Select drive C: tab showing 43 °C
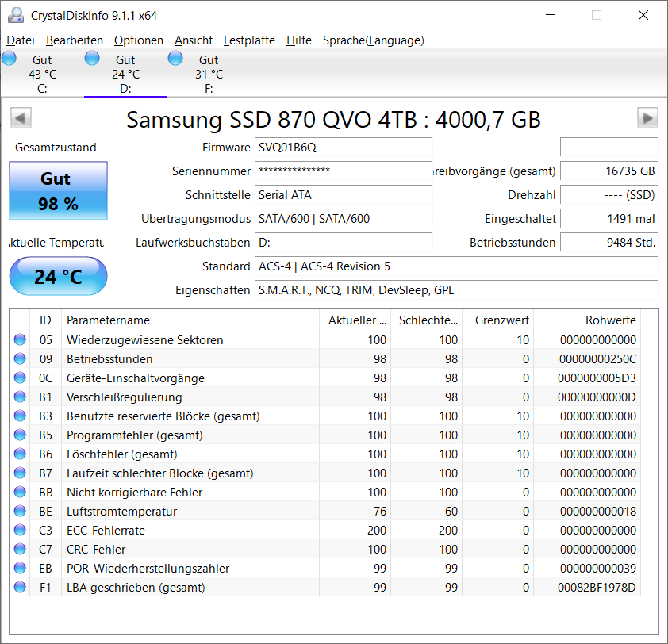 click(x=42, y=74)
